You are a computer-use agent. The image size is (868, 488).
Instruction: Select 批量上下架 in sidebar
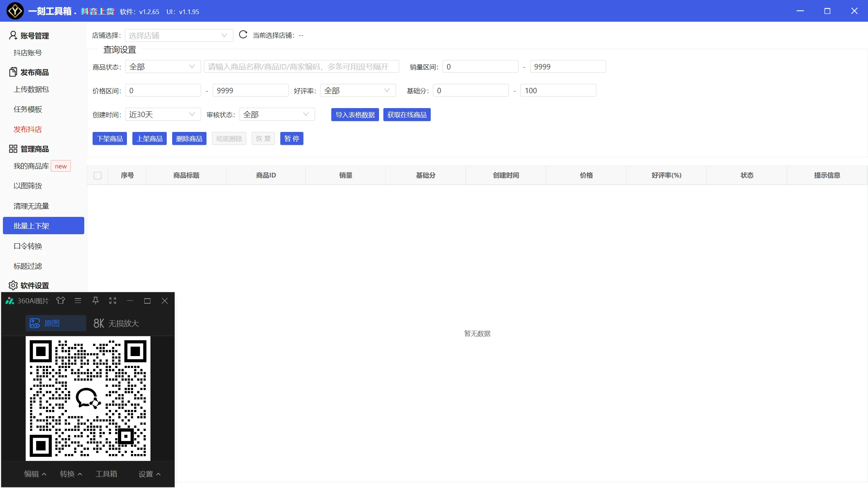(x=43, y=226)
